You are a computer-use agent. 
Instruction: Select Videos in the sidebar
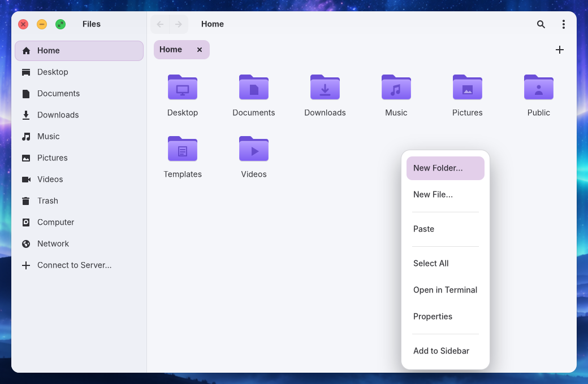pyautogui.click(x=79, y=180)
